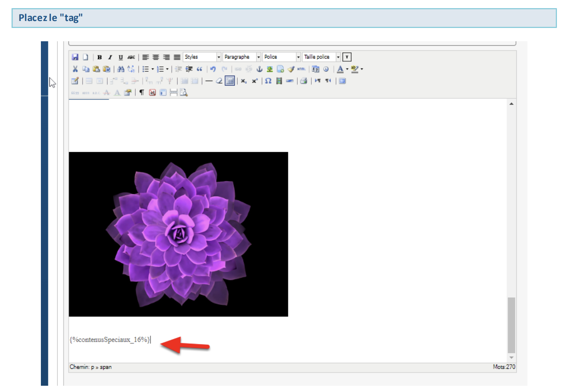Click the Mots:270 word counter
Screen dimensions: 568x392
click(x=504, y=367)
